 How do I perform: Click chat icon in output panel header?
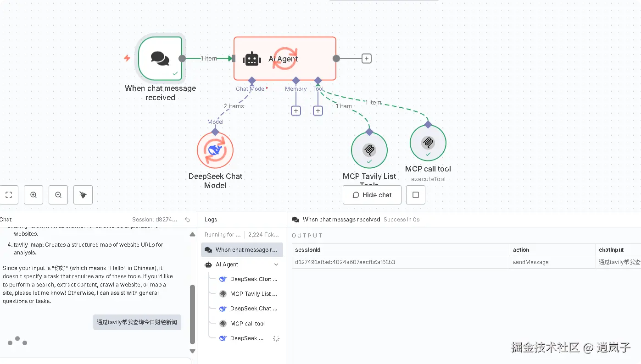point(295,220)
